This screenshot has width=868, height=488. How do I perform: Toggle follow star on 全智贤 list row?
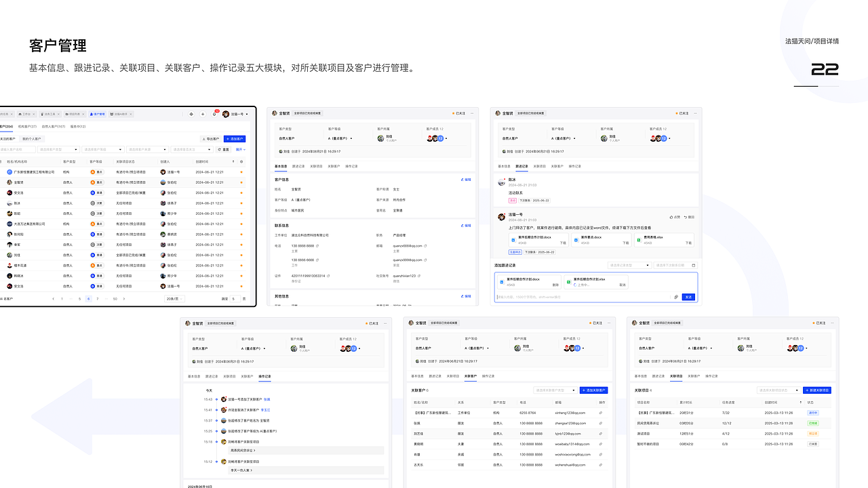tap(241, 182)
